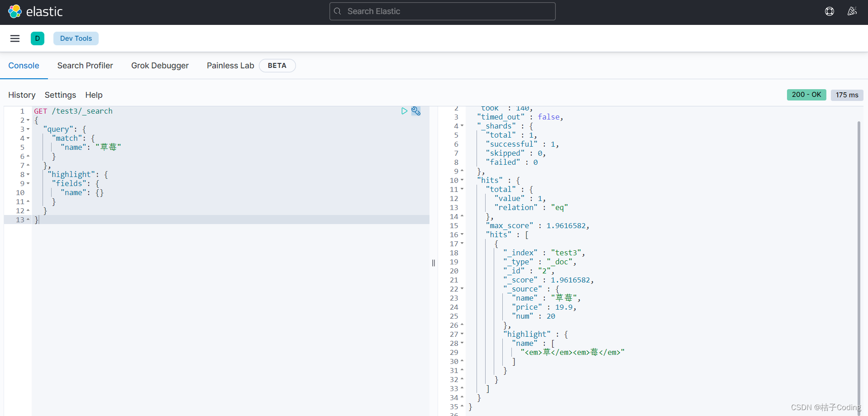Image resolution: width=868 pixels, height=416 pixels.
Task: Switch to the Painless Lab tab
Action: click(x=230, y=66)
